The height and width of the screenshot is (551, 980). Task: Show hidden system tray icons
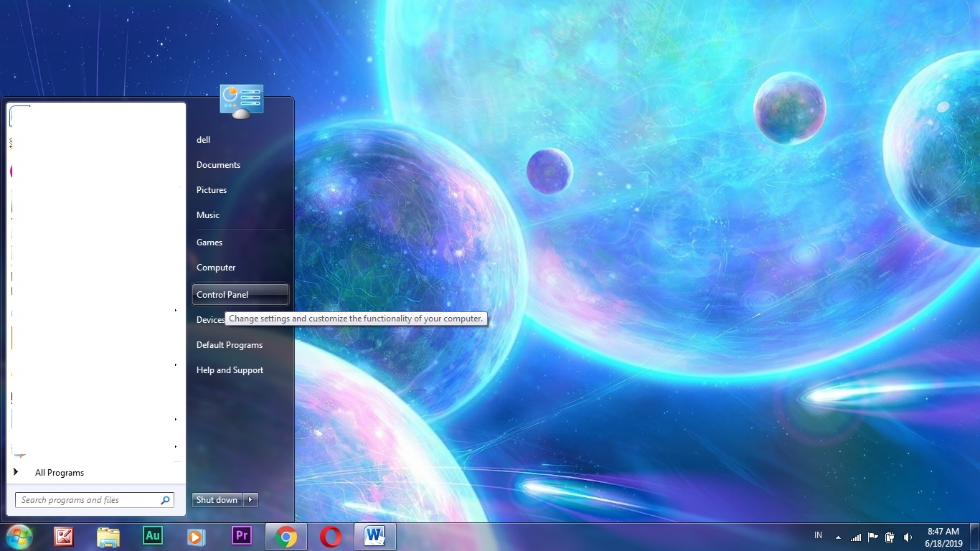838,537
